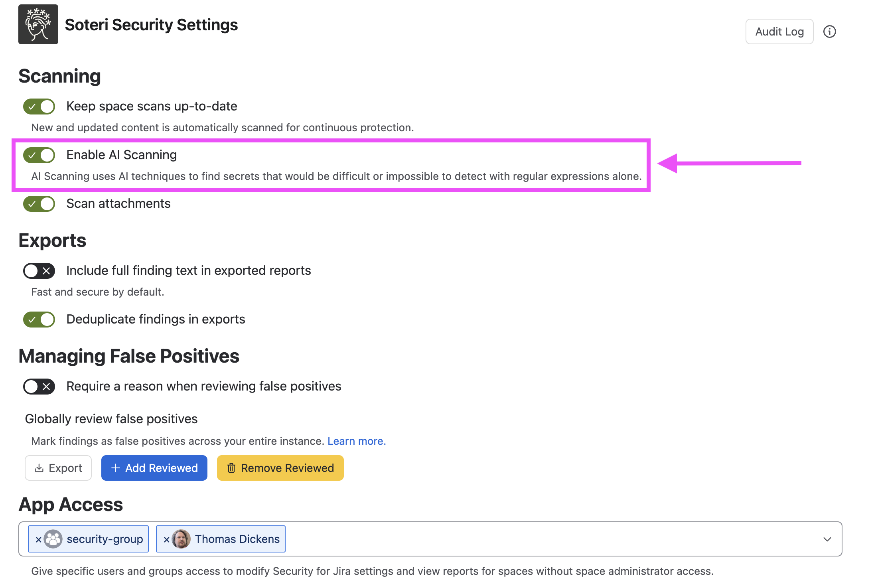Remove security-group from App Access

click(38, 539)
